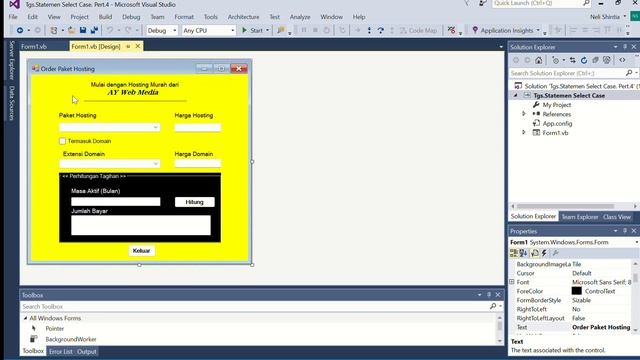
Task: Switch to the Output tab
Action: click(x=87, y=351)
